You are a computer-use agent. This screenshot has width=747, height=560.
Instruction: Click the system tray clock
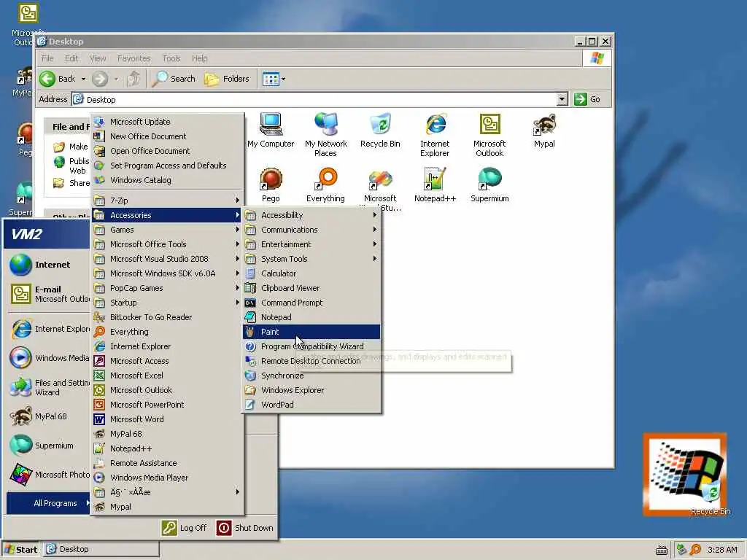(x=722, y=550)
